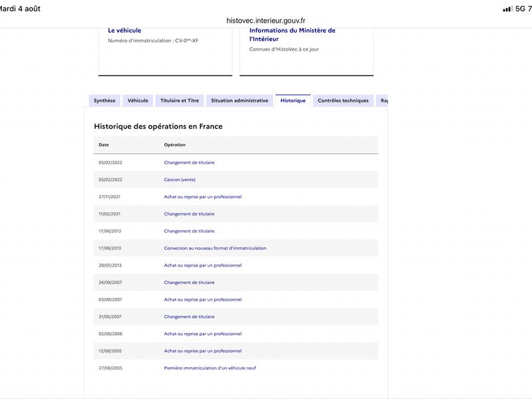Viewport: 532px width, 399px height.
Task: Click the Le véhicule card heading
Action: click(x=124, y=30)
